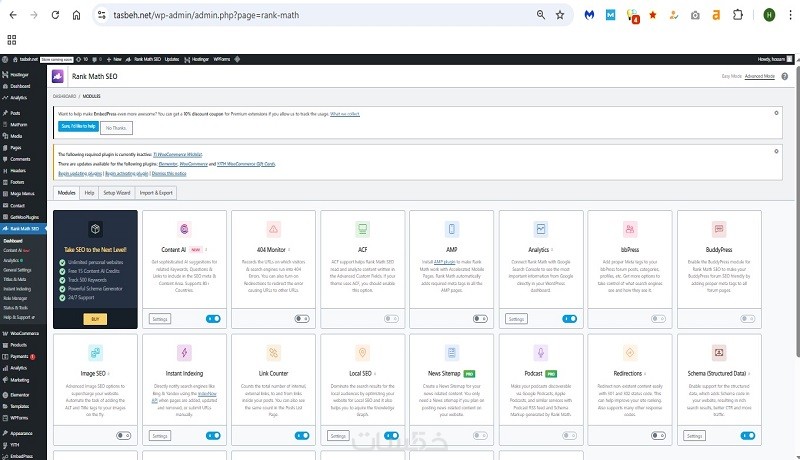The image size is (800, 460).
Task: Disable the Analytics module toggle
Action: click(569, 319)
